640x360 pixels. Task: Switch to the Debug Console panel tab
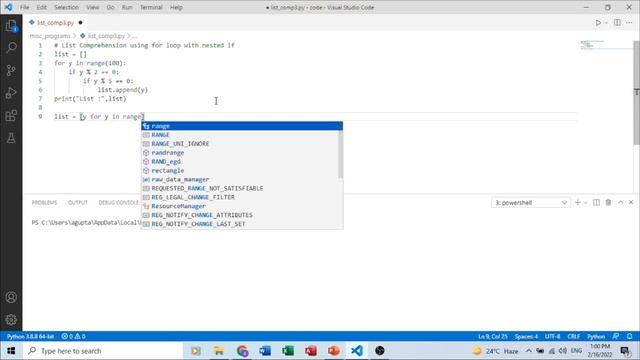coord(118,202)
